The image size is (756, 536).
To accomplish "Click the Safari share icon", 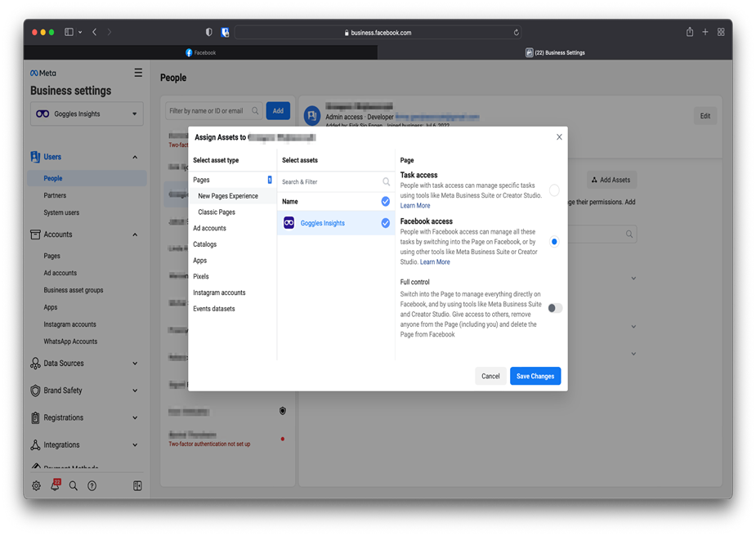I will coord(689,33).
